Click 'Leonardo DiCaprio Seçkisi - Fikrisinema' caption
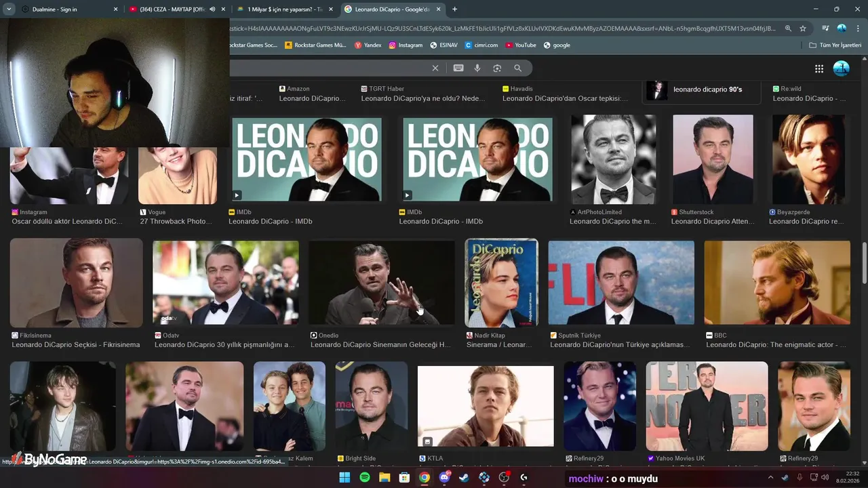Screen dimensions: 868x488 click(76, 345)
